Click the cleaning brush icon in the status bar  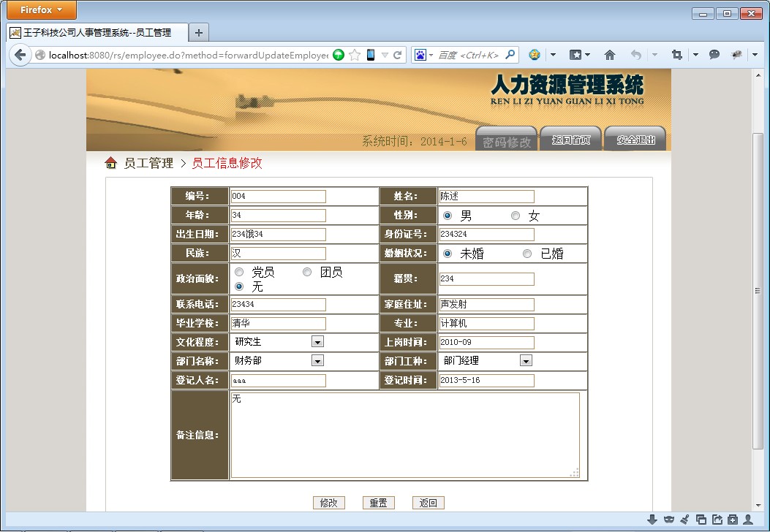pos(684,520)
